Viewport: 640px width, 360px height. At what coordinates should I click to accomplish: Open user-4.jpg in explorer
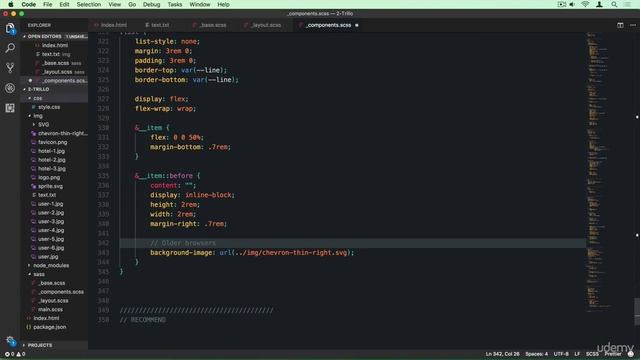(x=51, y=230)
